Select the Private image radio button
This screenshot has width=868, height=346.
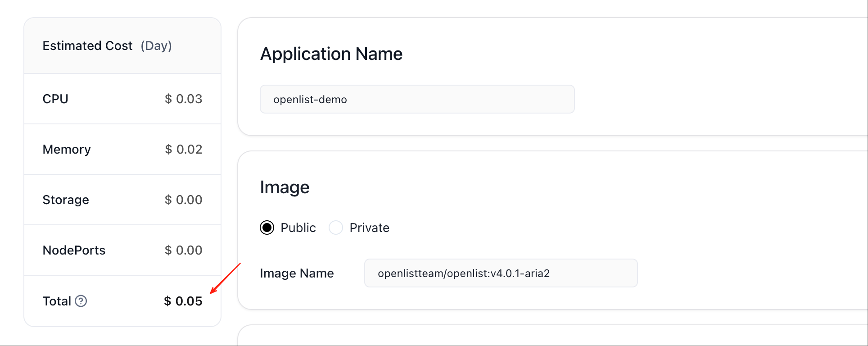click(336, 228)
